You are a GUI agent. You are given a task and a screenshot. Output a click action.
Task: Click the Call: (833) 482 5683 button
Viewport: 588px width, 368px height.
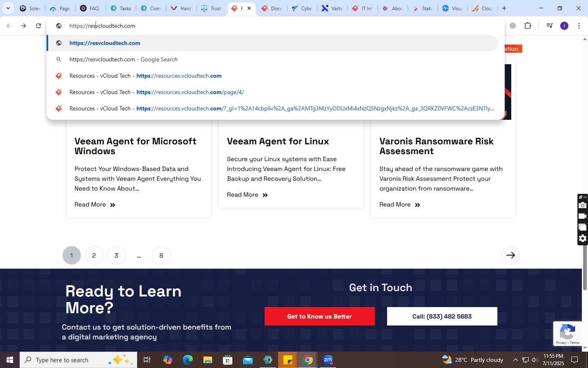442,316
